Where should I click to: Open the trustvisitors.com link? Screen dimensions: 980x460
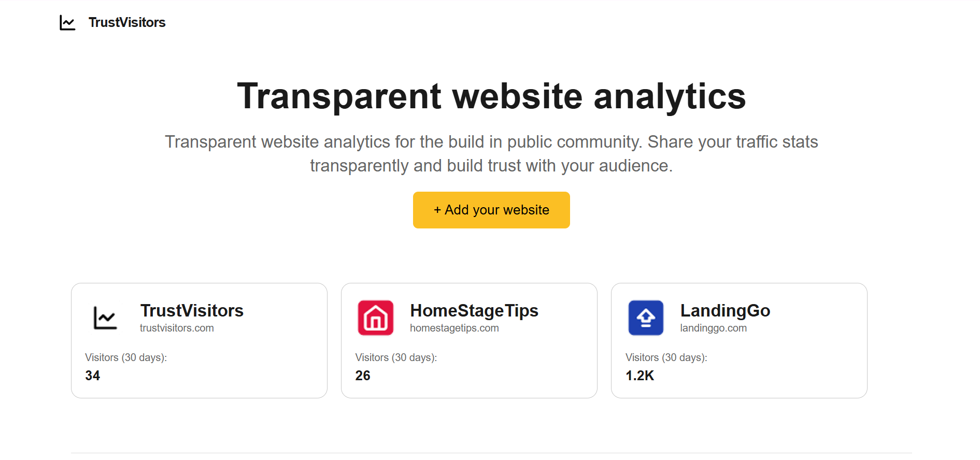(177, 328)
